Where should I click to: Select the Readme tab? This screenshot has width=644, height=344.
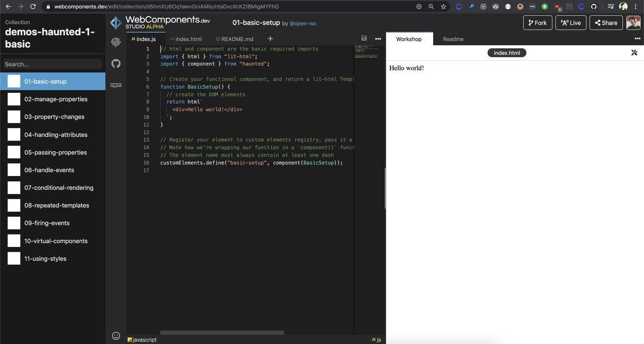coord(453,39)
